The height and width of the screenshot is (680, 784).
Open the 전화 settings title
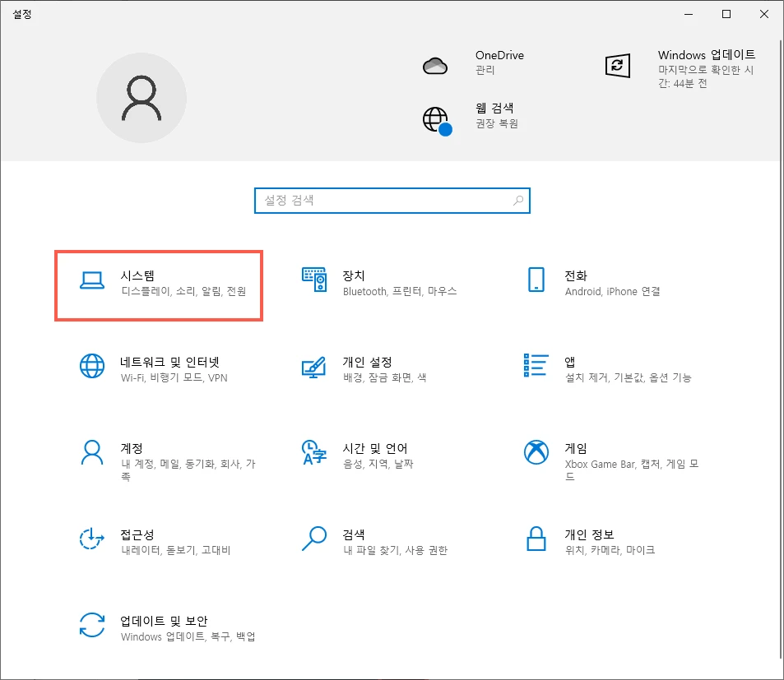point(576,275)
